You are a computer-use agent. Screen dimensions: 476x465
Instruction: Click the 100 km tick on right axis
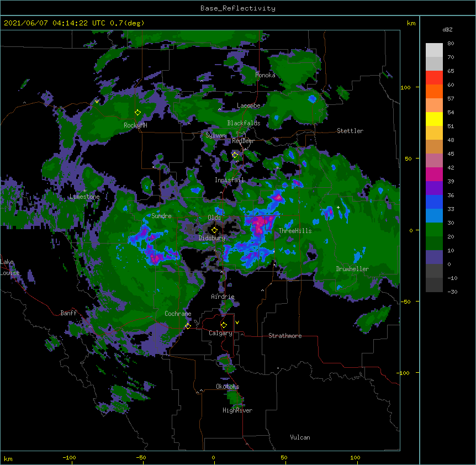click(x=405, y=87)
